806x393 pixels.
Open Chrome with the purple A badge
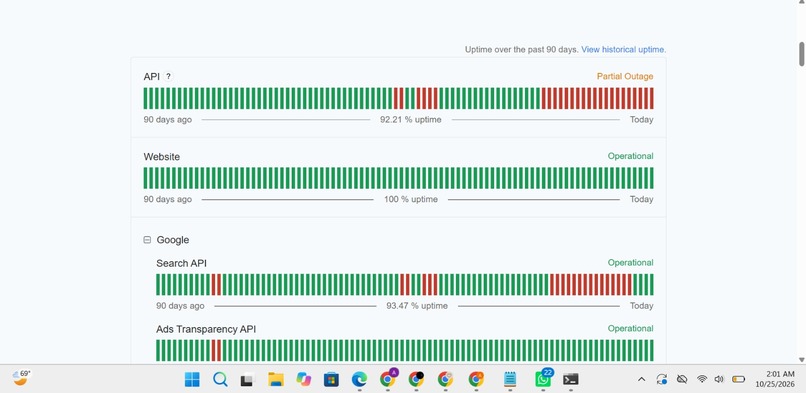(x=388, y=378)
